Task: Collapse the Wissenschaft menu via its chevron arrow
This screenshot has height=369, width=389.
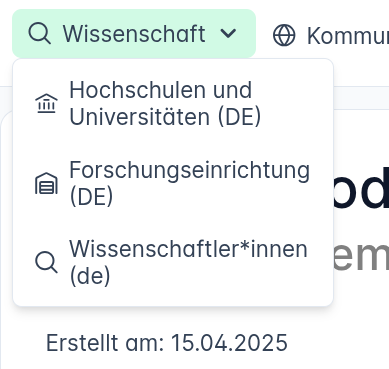Action: (x=228, y=33)
